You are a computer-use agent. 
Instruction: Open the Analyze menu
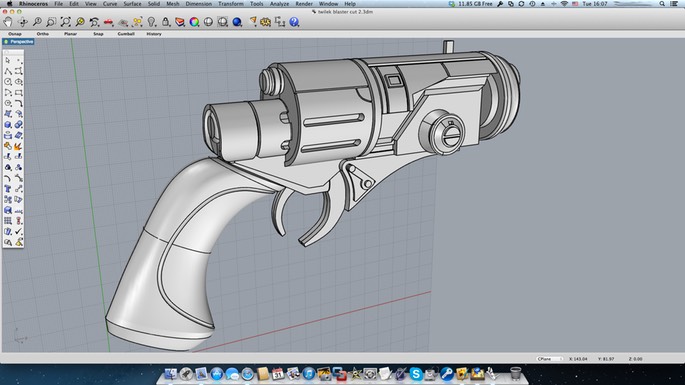(279, 3)
